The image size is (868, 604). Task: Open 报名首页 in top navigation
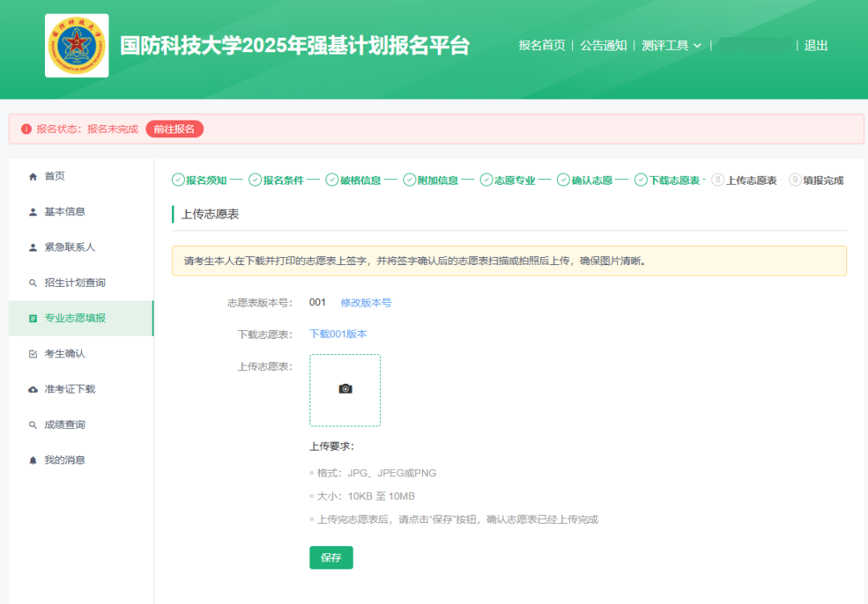(542, 45)
